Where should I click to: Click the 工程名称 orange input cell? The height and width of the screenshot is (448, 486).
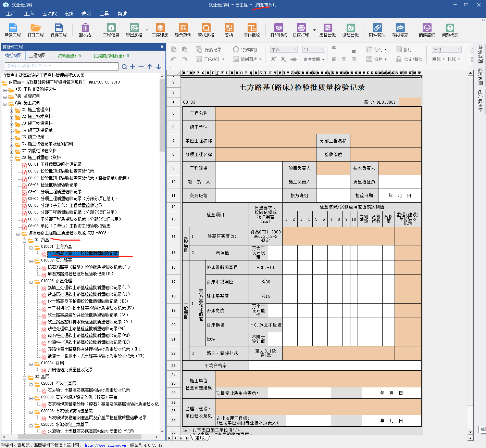[318, 113]
